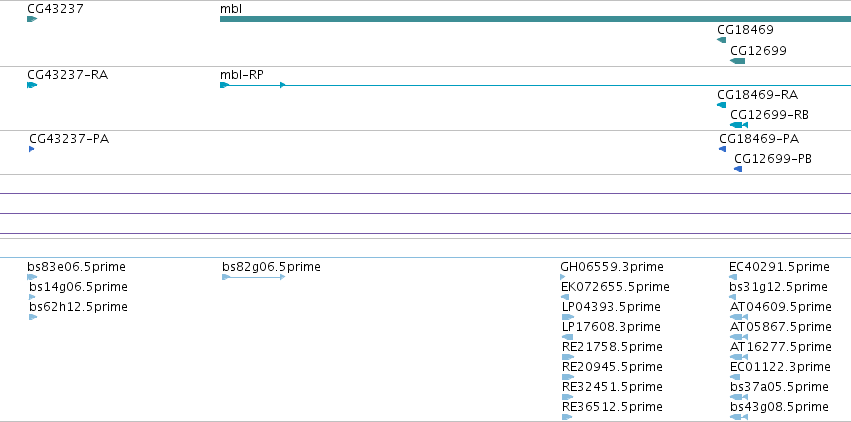This screenshot has height=422, width=851.
Task: Select the GH06559.3prime EST label
Action: pos(612,267)
